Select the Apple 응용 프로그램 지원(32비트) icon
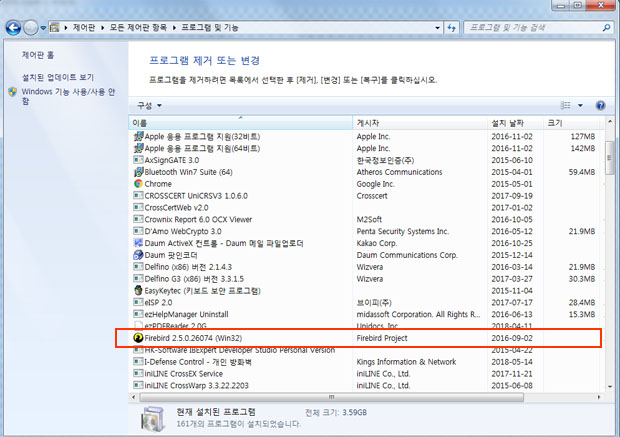The width and height of the screenshot is (620, 437). tap(138, 136)
